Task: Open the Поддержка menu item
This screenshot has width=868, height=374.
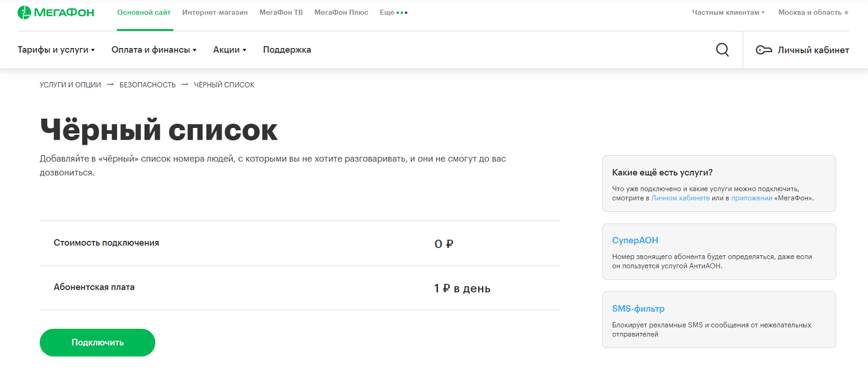Action: coord(287,50)
